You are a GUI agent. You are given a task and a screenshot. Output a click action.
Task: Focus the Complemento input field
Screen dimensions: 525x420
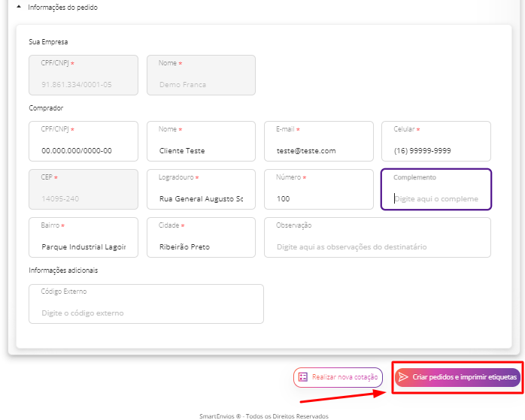pyautogui.click(x=436, y=189)
